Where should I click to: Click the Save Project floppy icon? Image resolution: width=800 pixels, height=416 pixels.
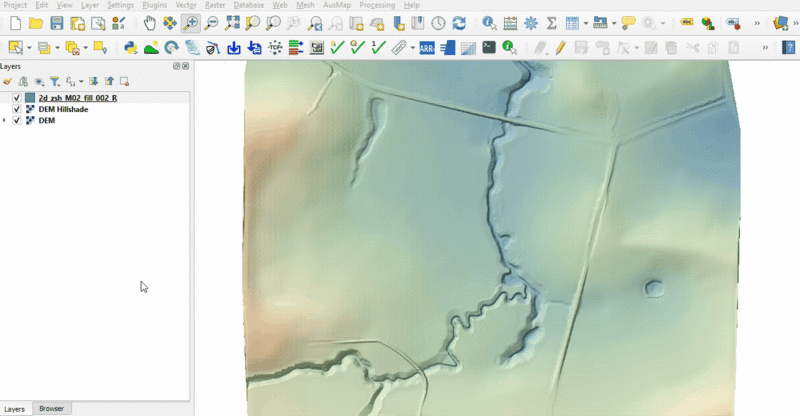tap(56, 23)
